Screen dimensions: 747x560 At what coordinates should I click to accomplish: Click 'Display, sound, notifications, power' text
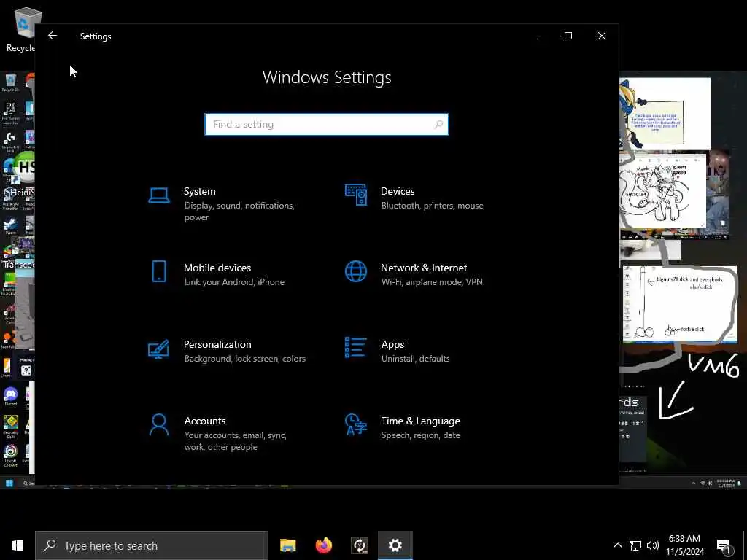(239, 211)
